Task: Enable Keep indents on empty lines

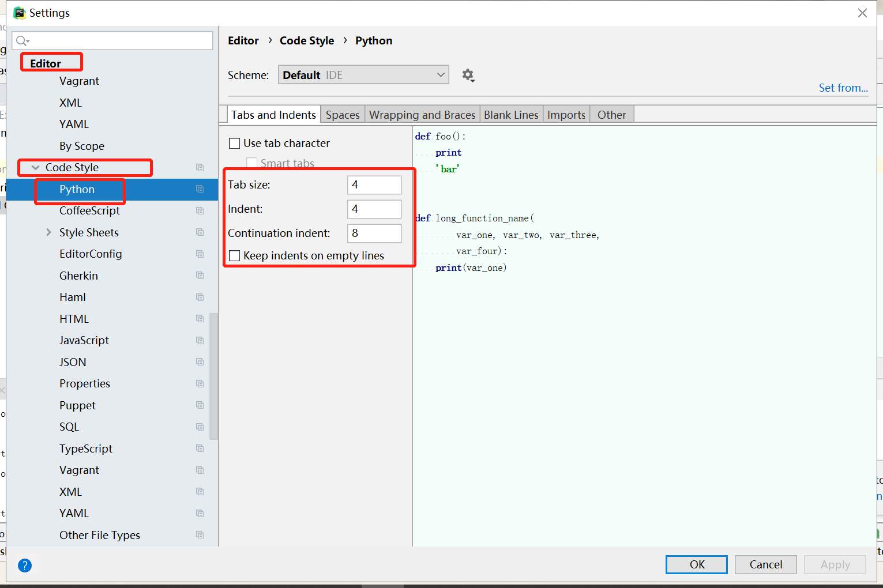Action: (x=235, y=256)
